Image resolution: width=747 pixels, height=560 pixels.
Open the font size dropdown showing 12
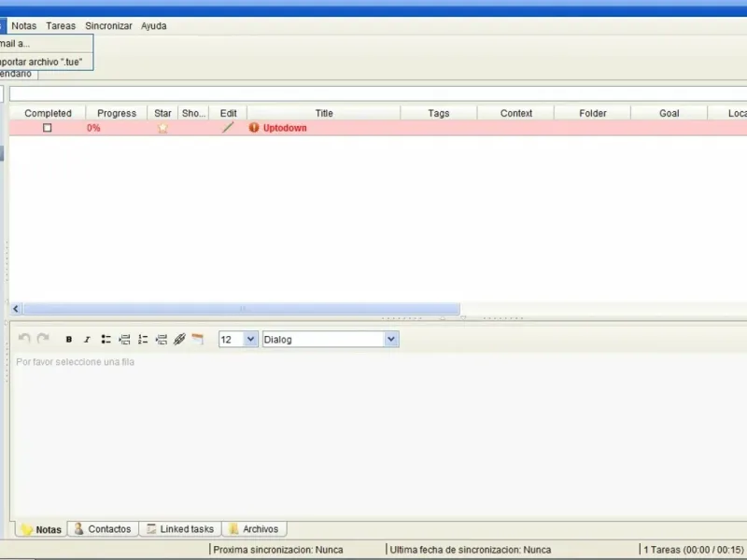pyautogui.click(x=250, y=339)
